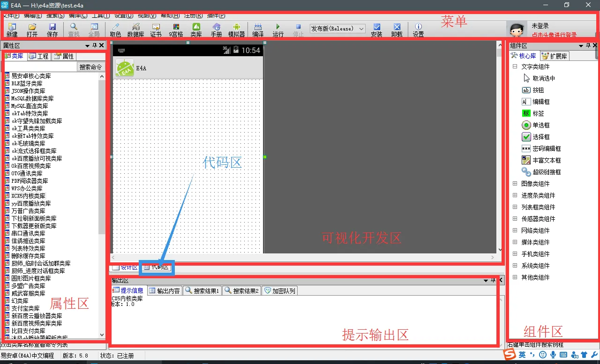This screenshot has height=364, width=600.
Task: Collapse the 文字类组件 tree node
Action: (x=515, y=67)
